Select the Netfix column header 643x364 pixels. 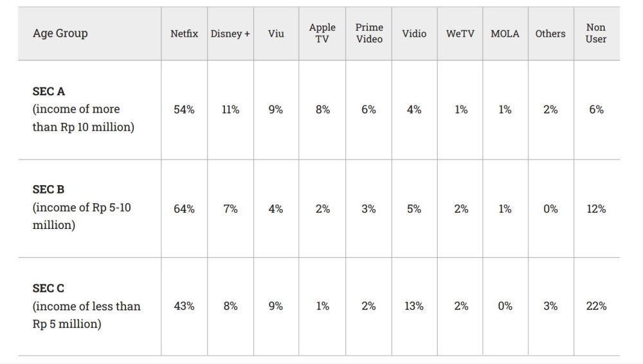(184, 33)
